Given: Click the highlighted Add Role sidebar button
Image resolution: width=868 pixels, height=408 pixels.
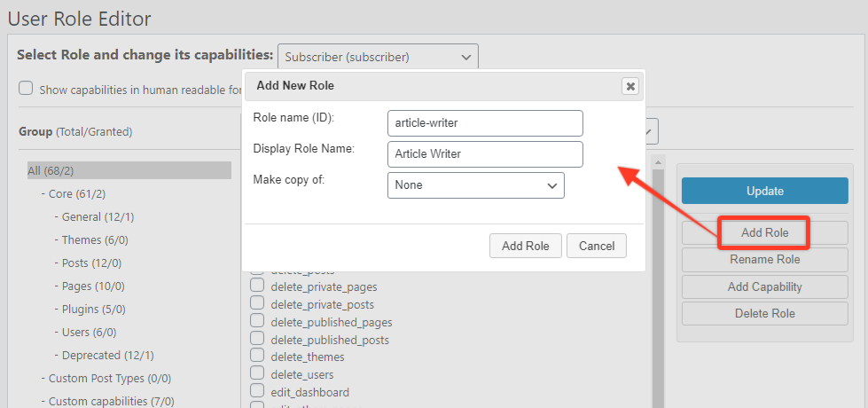Looking at the screenshot, I should click(763, 232).
